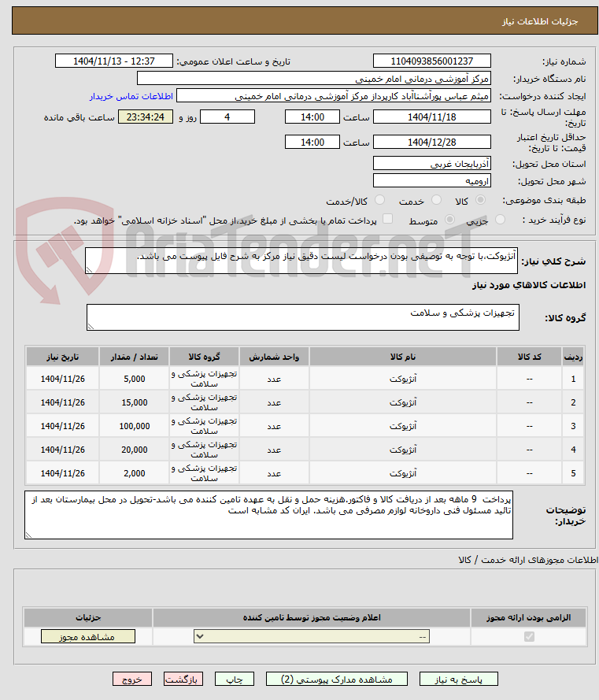Click the خروج exit button
599x700 pixels.
pos(132,679)
